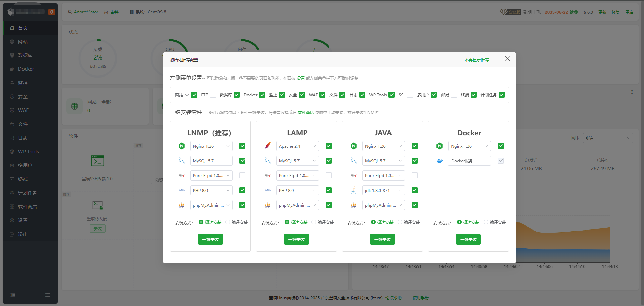Click the collapse menu icon at sidebar bottom
The width and height of the screenshot is (644, 306).
pos(13,295)
